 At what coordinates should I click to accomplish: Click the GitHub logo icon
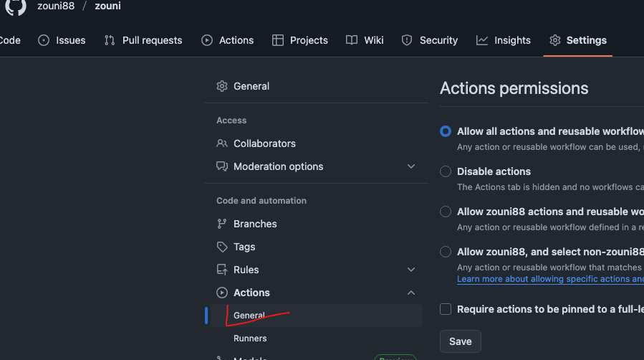[x=15, y=6]
